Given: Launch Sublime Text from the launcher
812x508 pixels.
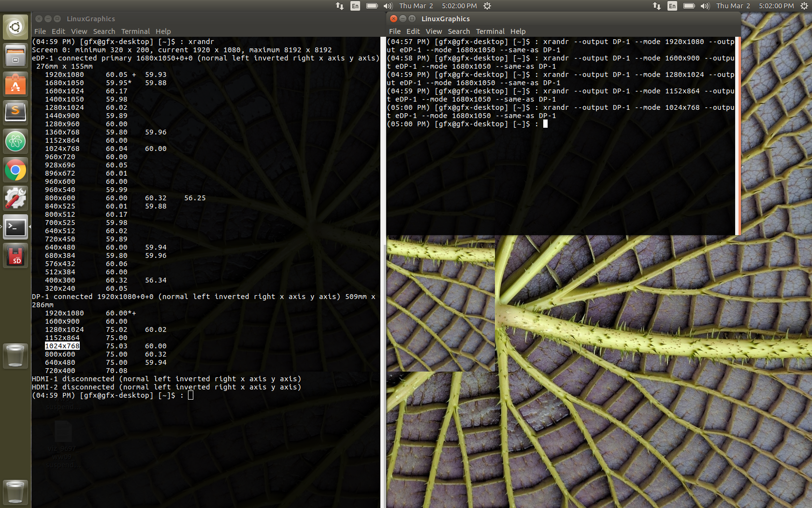Looking at the screenshot, I should coord(15,113).
